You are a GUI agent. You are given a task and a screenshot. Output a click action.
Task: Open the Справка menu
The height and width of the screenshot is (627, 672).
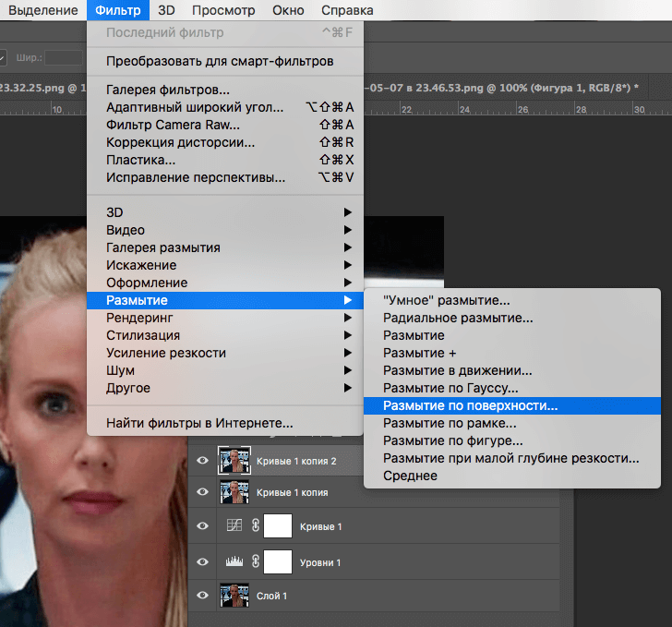point(347,10)
